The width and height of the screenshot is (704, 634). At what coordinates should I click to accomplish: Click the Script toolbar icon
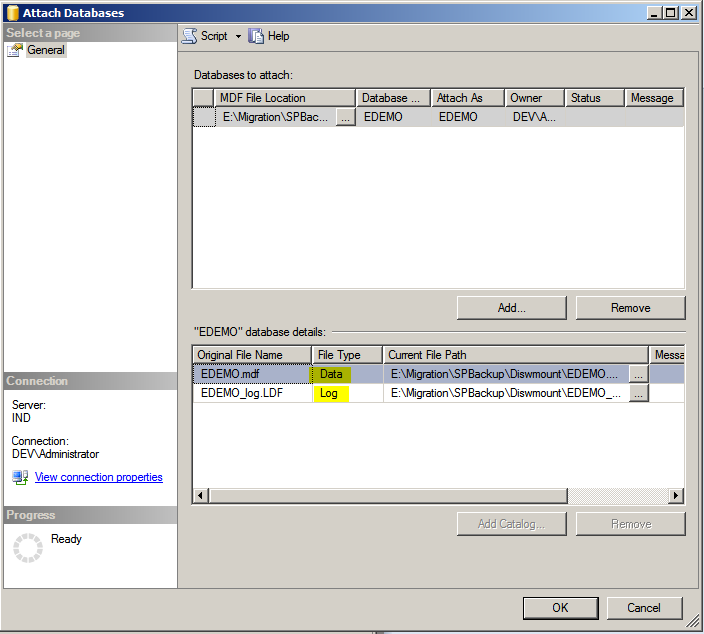click(x=189, y=36)
